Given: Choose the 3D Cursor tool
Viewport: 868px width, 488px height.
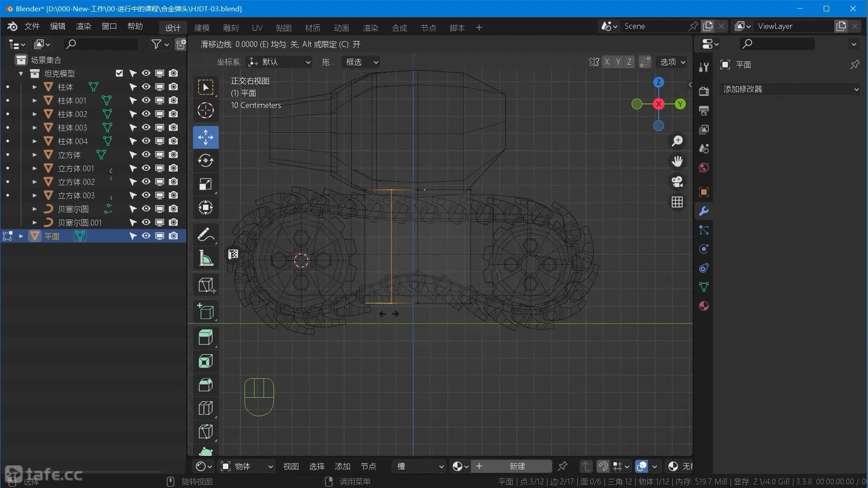Looking at the screenshot, I should [x=206, y=111].
